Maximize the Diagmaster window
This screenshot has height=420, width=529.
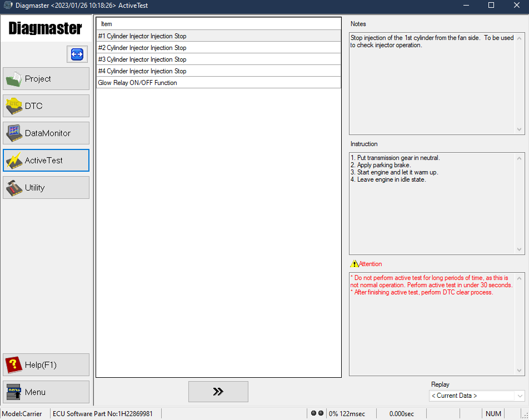(x=491, y=6)
